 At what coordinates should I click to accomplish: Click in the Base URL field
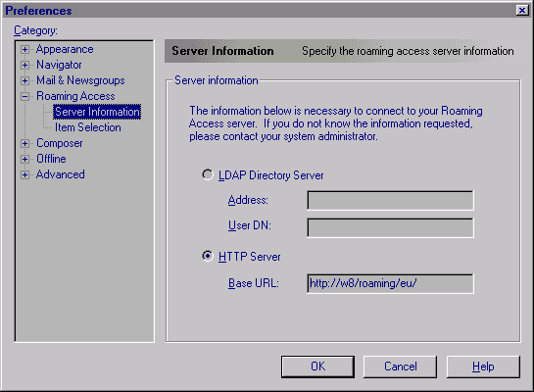point(390,283)
